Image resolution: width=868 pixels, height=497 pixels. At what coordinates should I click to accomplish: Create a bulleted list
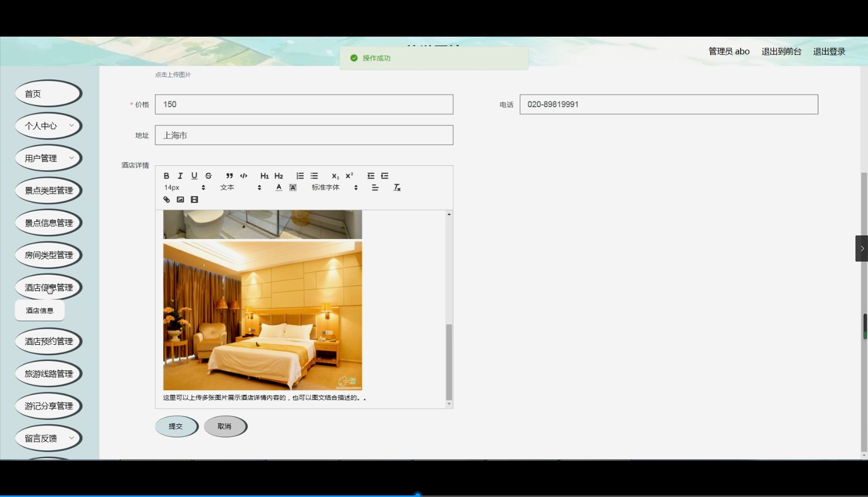tap(314, 176)
